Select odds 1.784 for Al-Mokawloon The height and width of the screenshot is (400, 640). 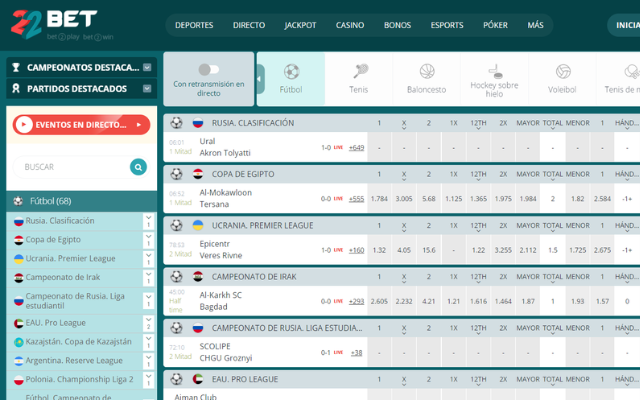(379, 199)
